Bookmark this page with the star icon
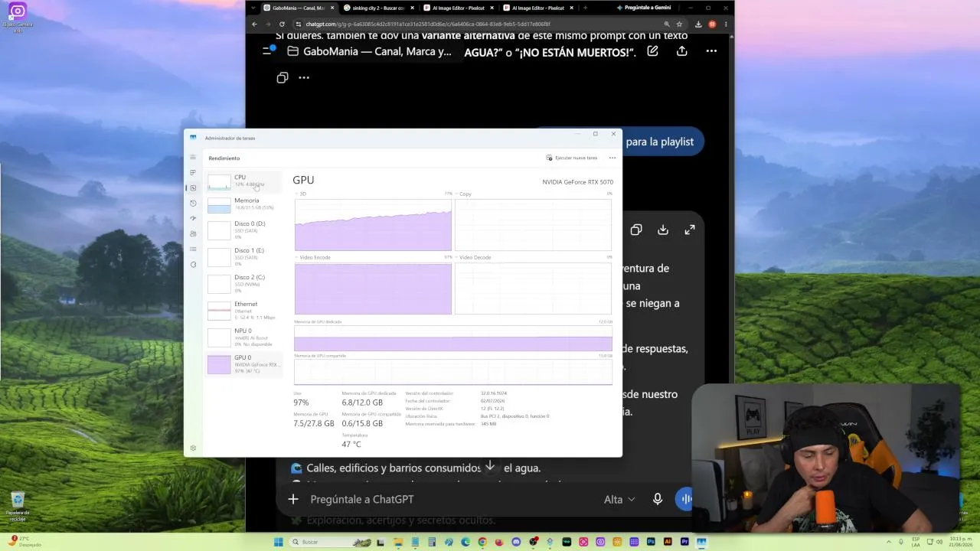The image size is (980, 551). click(x=679, y=24)
